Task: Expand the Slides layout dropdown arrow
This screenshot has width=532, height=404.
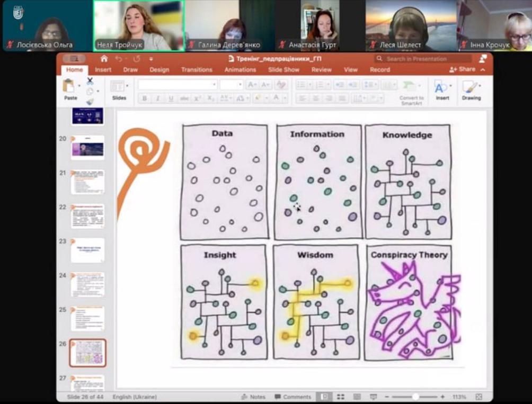Action: coord(127,86)
